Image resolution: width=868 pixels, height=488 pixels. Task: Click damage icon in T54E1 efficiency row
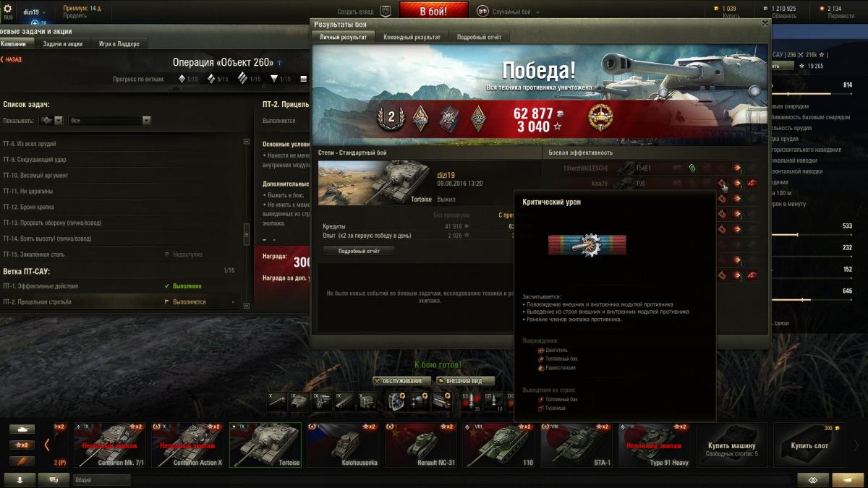click(x=736, y=168)
